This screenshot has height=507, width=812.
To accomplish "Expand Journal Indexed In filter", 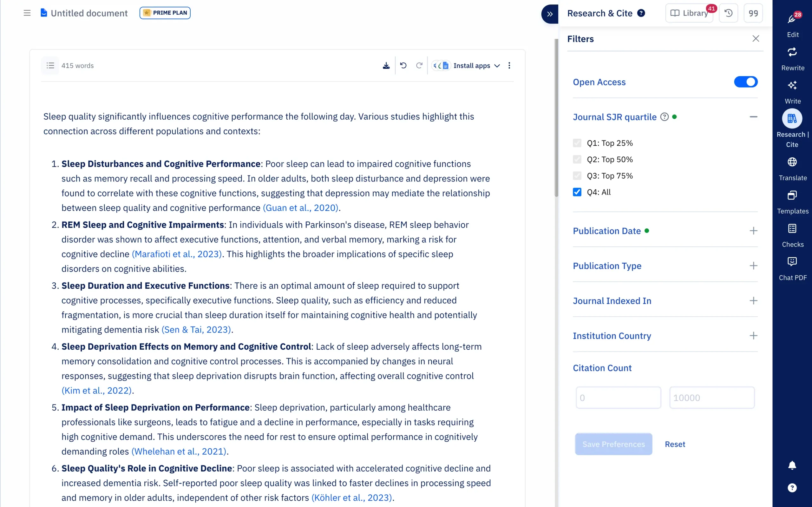I will 753,300.
